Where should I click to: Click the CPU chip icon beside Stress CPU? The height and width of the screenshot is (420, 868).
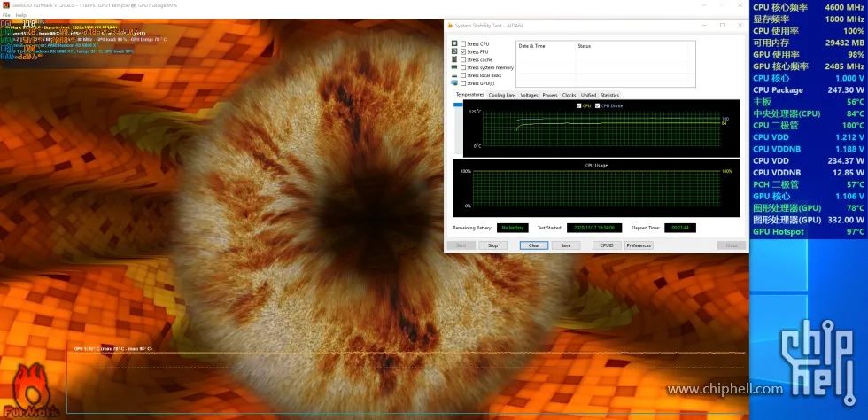pyautogui.click(x=454, y=43)
